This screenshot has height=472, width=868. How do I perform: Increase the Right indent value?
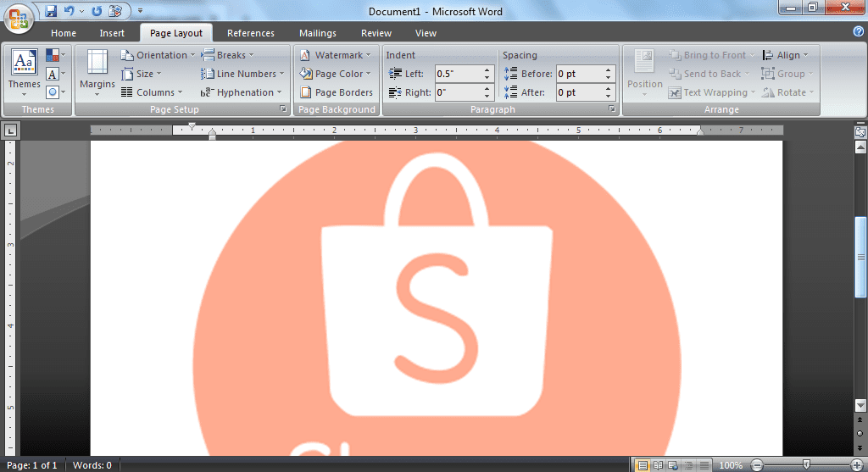click(487, 89)
